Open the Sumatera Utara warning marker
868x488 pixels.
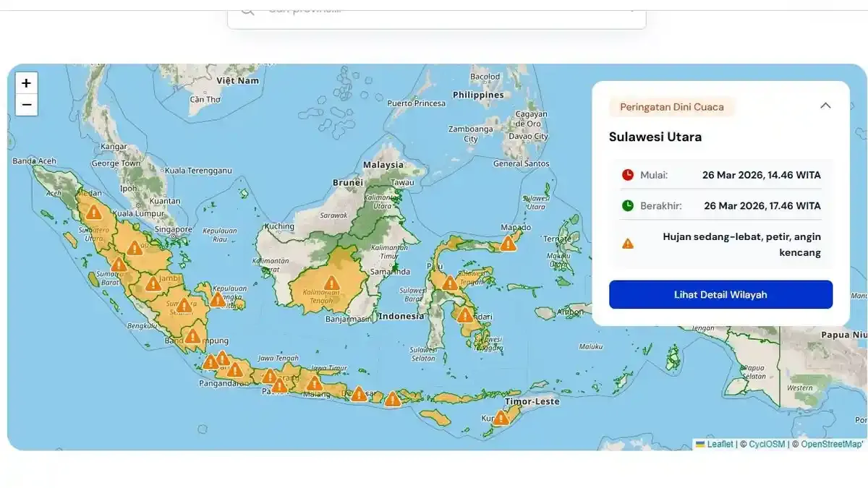pyautogui.click(x=93, y=213)
